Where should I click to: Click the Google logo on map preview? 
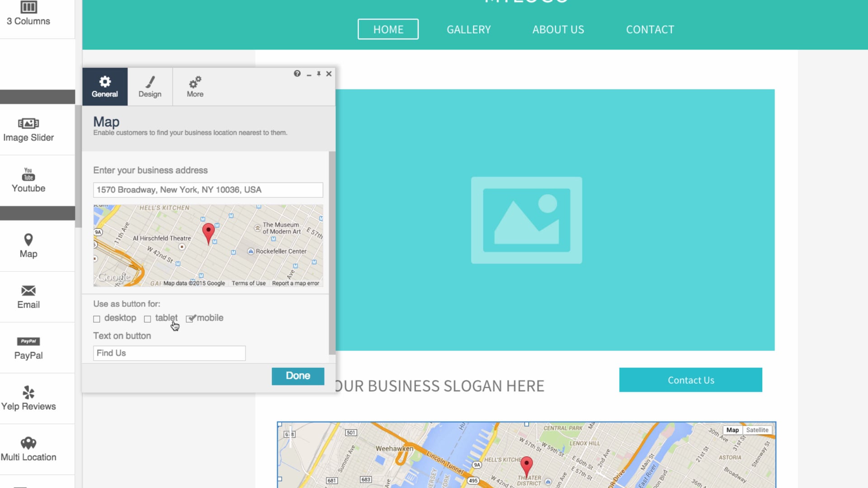click(114, 277)
